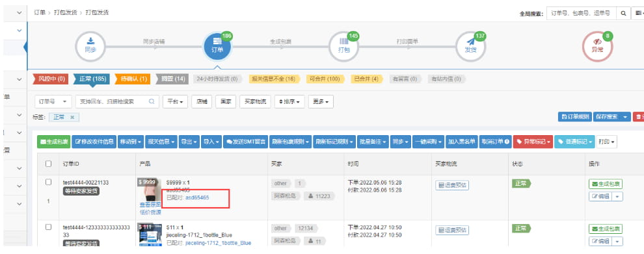Click the 国家 filter button

click(x=226, y=101)
